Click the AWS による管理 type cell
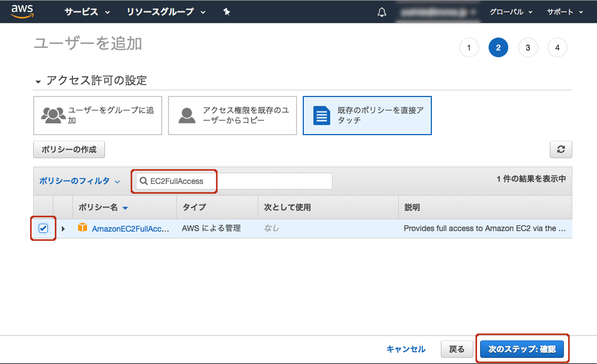Image resolution: width=597 pixels, height=364 pixels. [x=211, y=228]
